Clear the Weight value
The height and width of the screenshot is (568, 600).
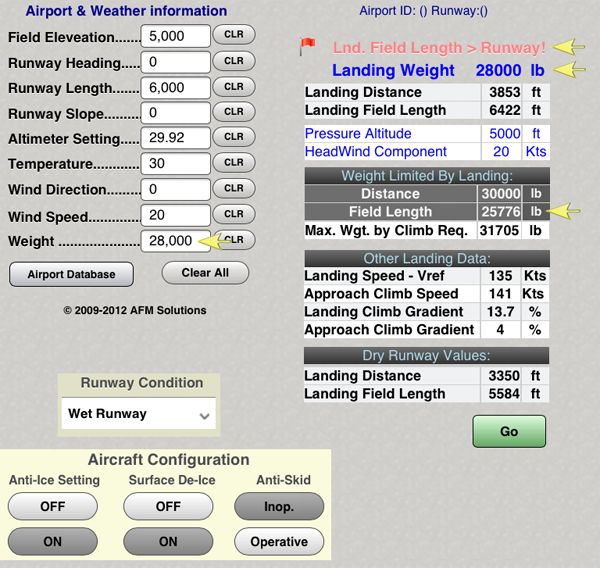(x=234, y=240)
